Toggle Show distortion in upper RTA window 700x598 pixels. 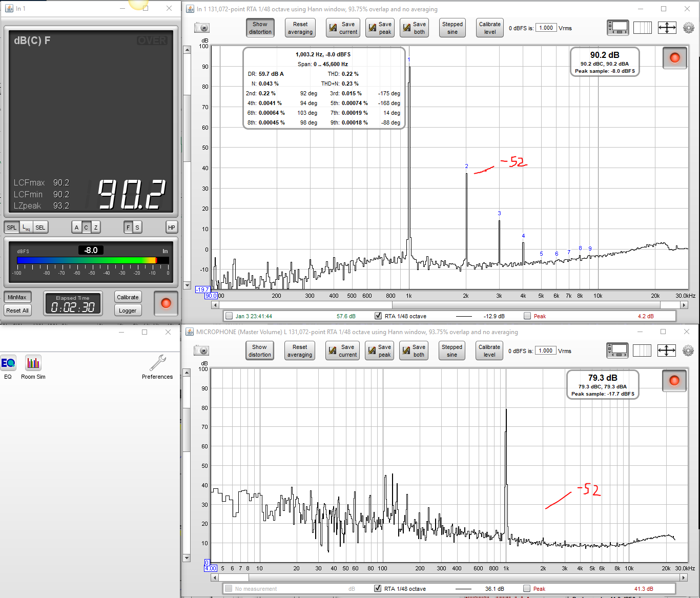point(260,28)
